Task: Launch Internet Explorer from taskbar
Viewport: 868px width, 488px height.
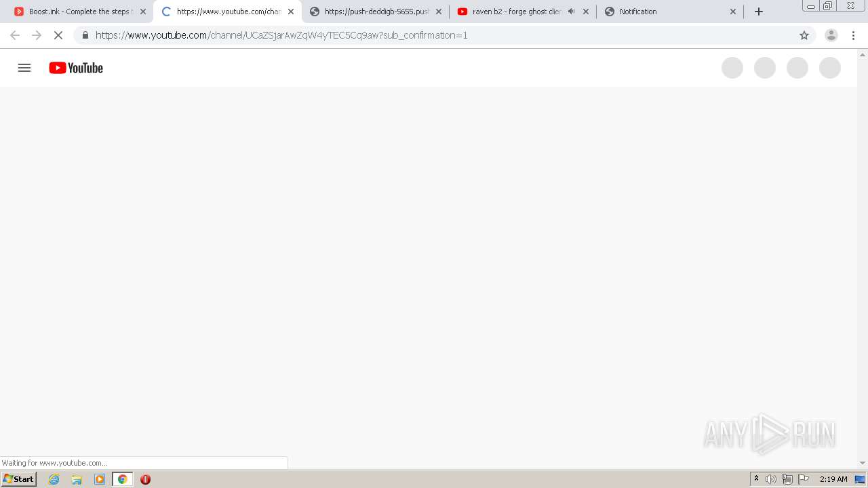Action: 54,479
